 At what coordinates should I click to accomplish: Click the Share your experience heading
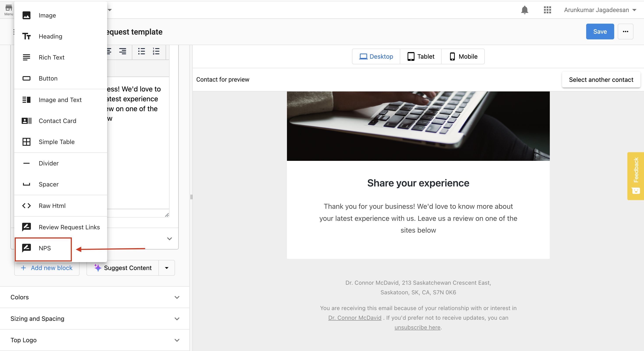pos(418,183)
